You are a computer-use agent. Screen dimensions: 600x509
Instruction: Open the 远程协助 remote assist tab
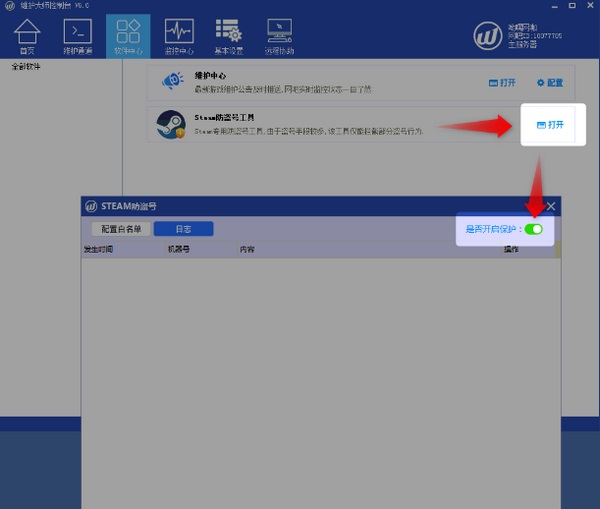click(x=279, y=35)
